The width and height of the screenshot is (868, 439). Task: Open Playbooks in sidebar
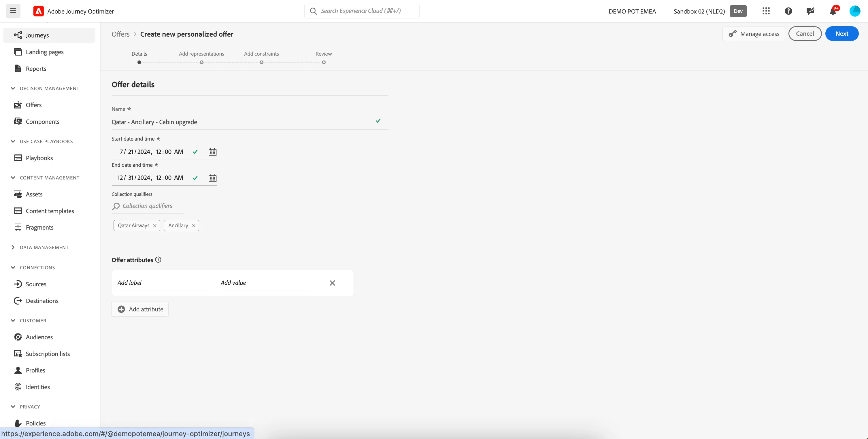(49, 158)
